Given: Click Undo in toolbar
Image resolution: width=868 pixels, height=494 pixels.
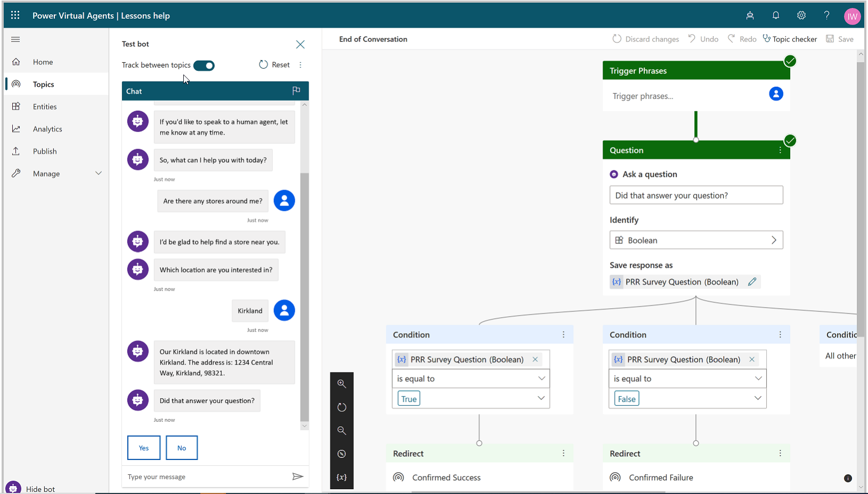Looking at the screenshot, I should (x=703, y=39).
